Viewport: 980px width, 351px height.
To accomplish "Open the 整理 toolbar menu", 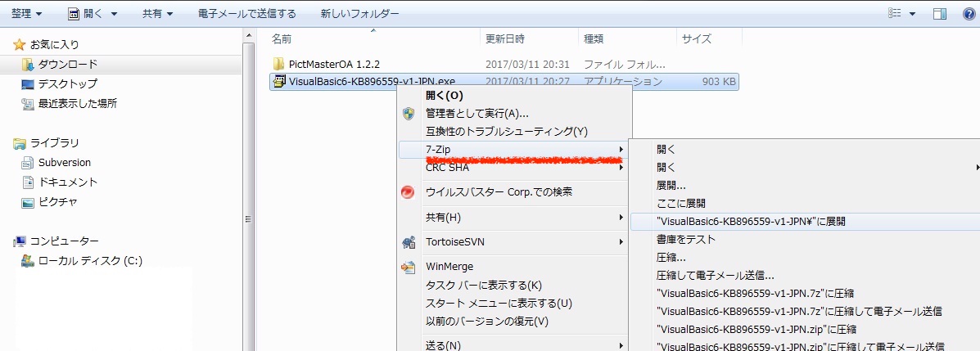I will [27, 13].
